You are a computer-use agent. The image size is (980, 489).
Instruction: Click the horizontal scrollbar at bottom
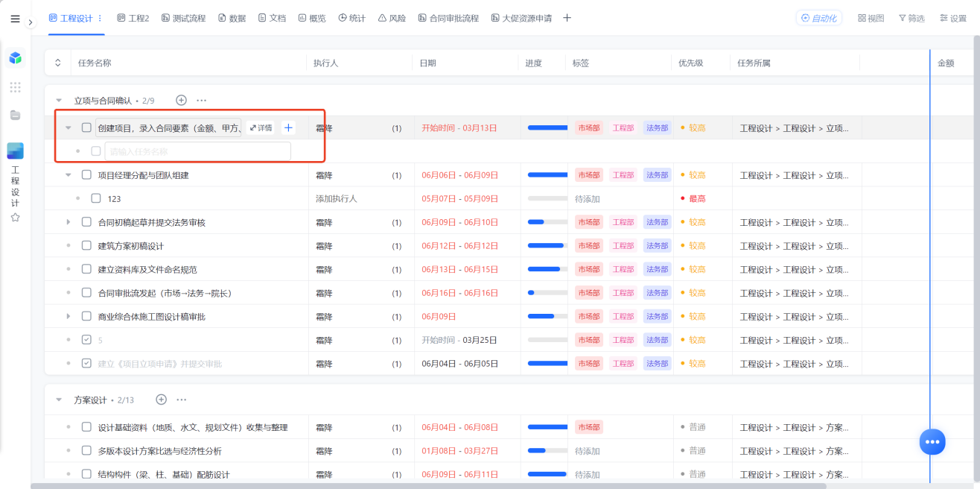pyautogui.click(x=428, y=486)
